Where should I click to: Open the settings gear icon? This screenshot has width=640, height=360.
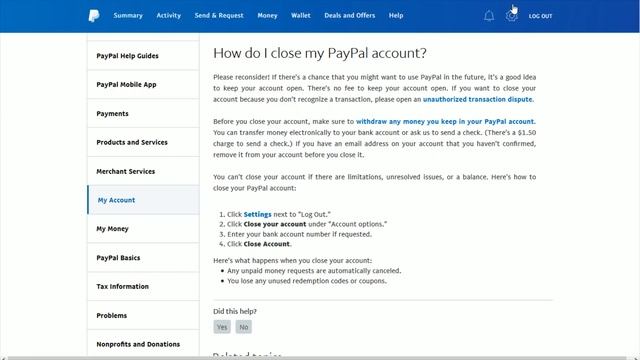(x=511, y=16)
